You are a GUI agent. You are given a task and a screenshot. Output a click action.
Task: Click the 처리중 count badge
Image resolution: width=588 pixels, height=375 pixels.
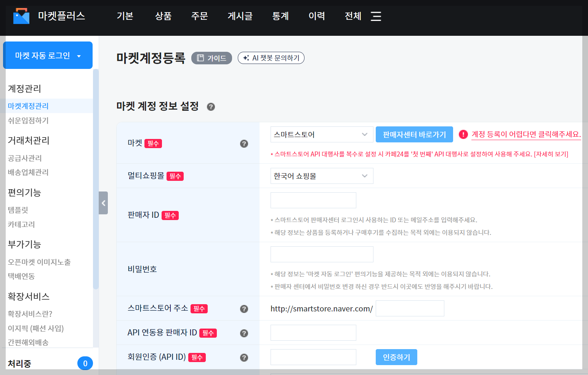coord(85,363)
